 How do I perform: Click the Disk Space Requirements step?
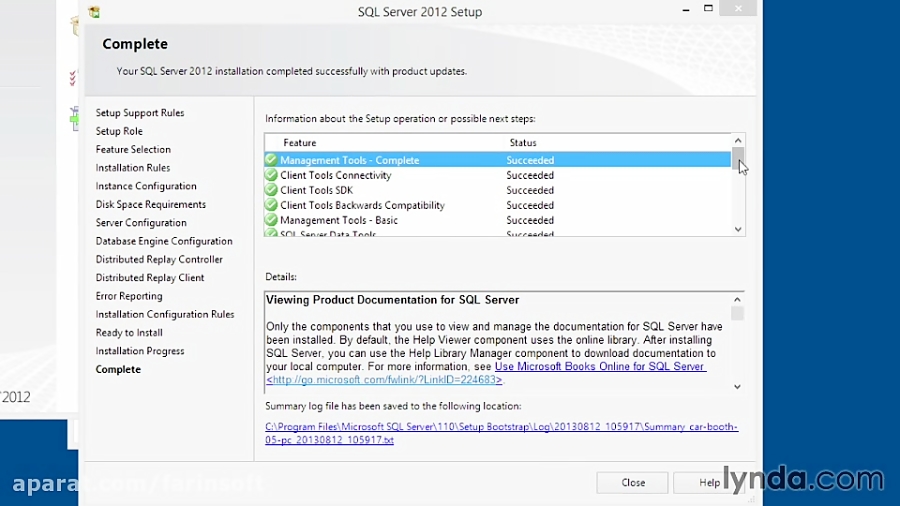(150, 204)
